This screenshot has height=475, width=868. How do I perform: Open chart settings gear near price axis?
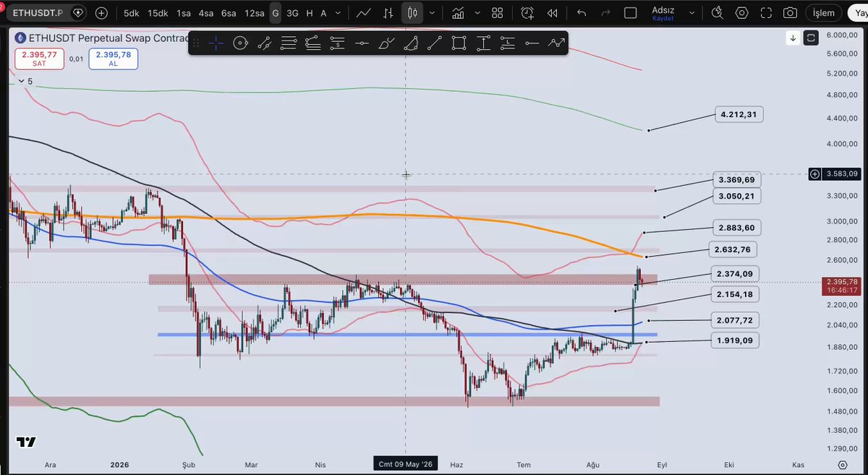click(x=843, y=464)
